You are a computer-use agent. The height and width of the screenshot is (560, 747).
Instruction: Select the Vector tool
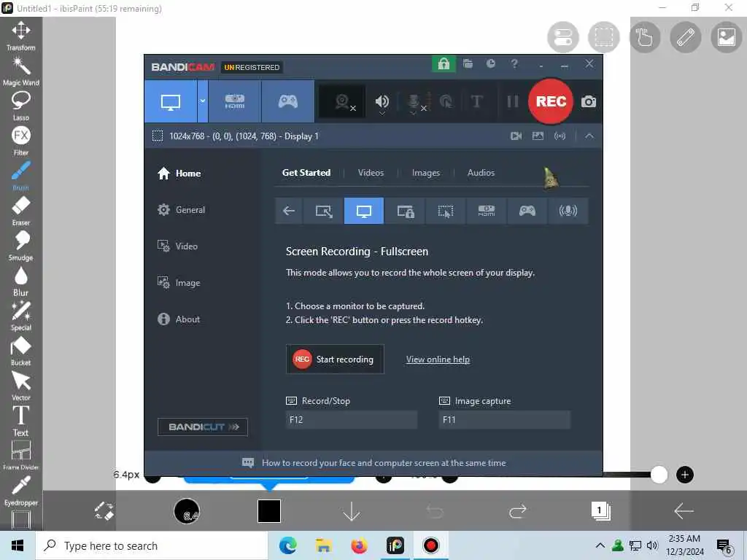click(x=21, y=386)
